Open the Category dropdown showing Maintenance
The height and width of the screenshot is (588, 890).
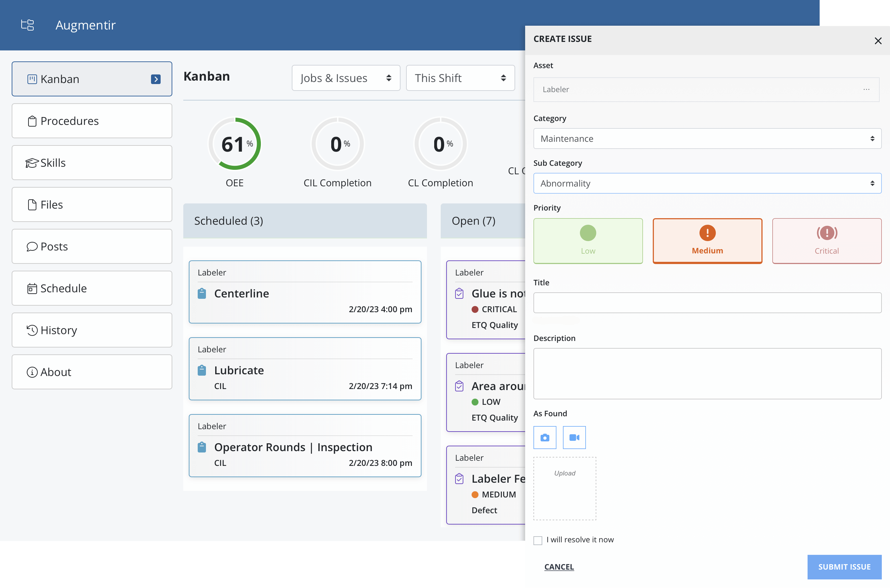point(707,138)
